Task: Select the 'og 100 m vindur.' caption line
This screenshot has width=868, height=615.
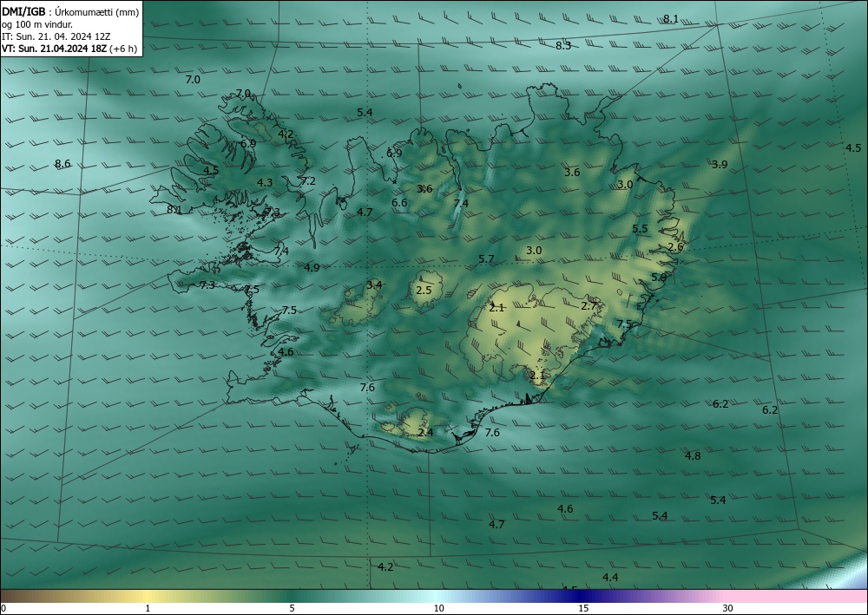Action: [37, 24]
